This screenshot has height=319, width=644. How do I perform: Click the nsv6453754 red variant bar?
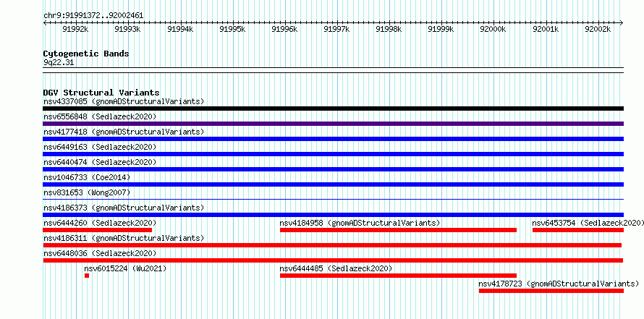point(578,230)
